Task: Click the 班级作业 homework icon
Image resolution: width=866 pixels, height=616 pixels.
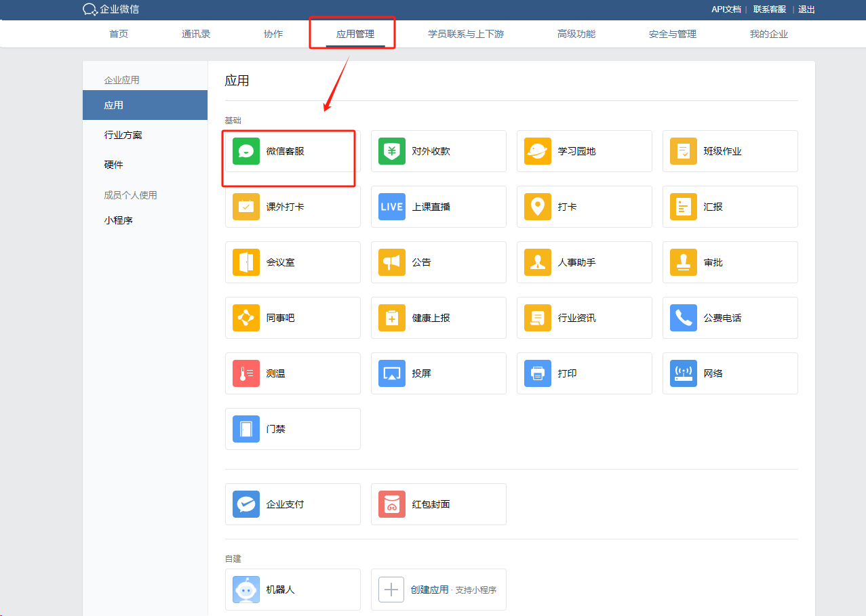Action: (684, 151)
